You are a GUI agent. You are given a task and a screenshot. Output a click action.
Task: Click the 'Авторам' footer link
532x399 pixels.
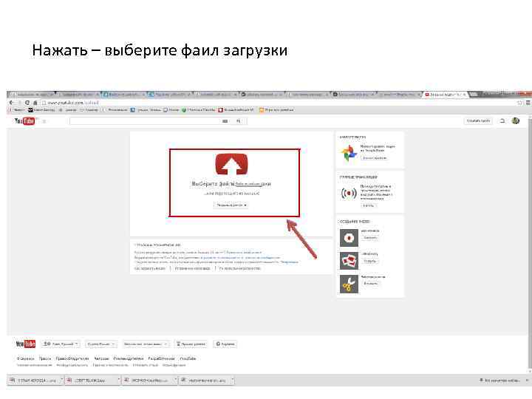tap(101, 358)
